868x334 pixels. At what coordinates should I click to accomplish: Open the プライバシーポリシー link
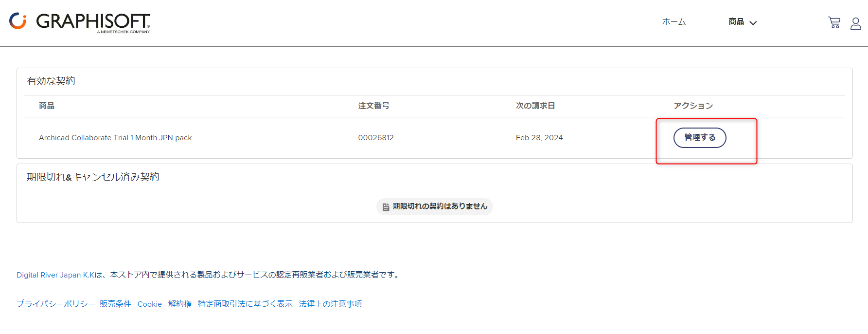coord(56,304)
